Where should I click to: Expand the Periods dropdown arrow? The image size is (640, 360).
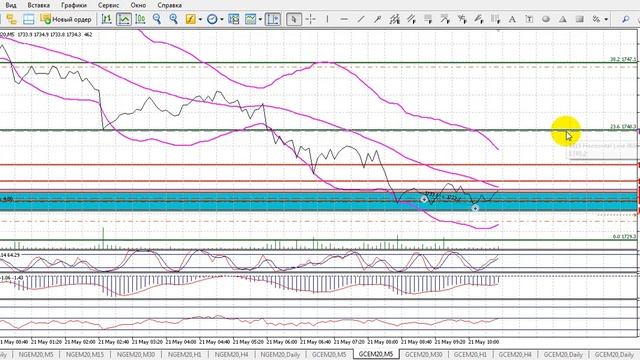tap(222, 20)
